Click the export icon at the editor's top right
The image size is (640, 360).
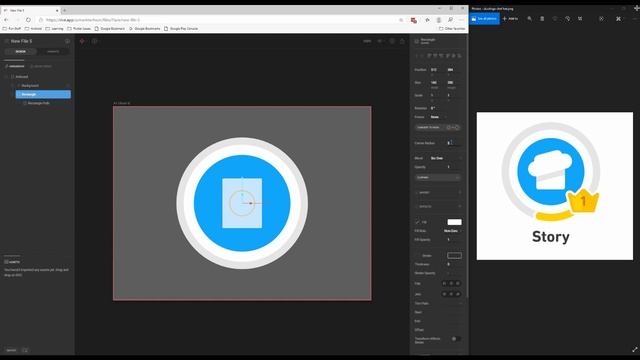coord(402,41)
